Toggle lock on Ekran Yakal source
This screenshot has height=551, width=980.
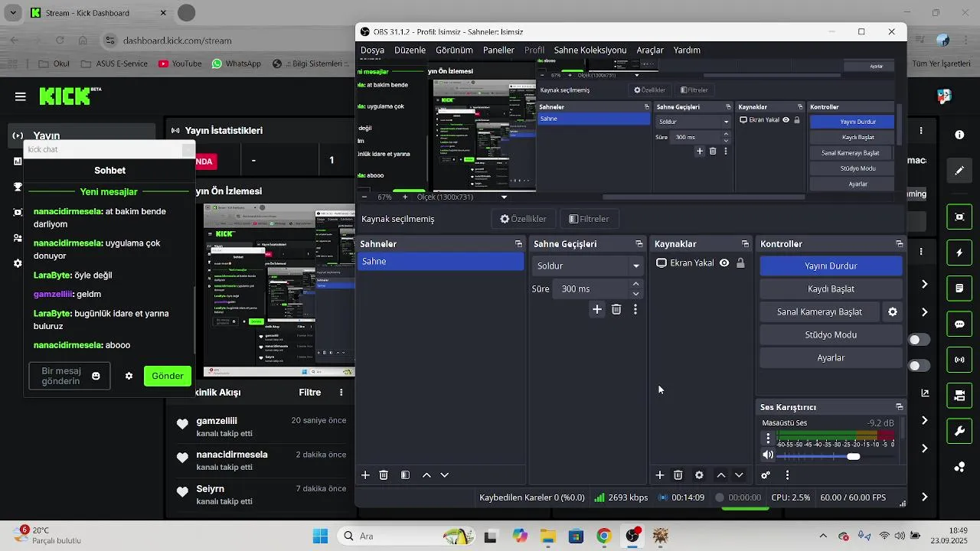[x=740, y=262]
